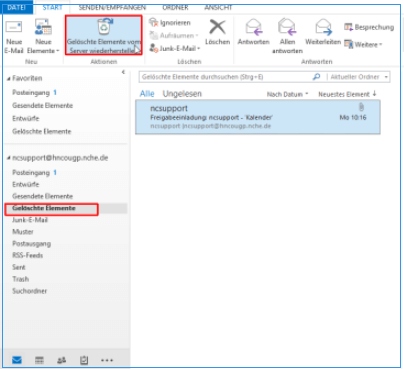Switch to Mail view icon
This screenshot has width=404, height=369.
click(17, 360)
